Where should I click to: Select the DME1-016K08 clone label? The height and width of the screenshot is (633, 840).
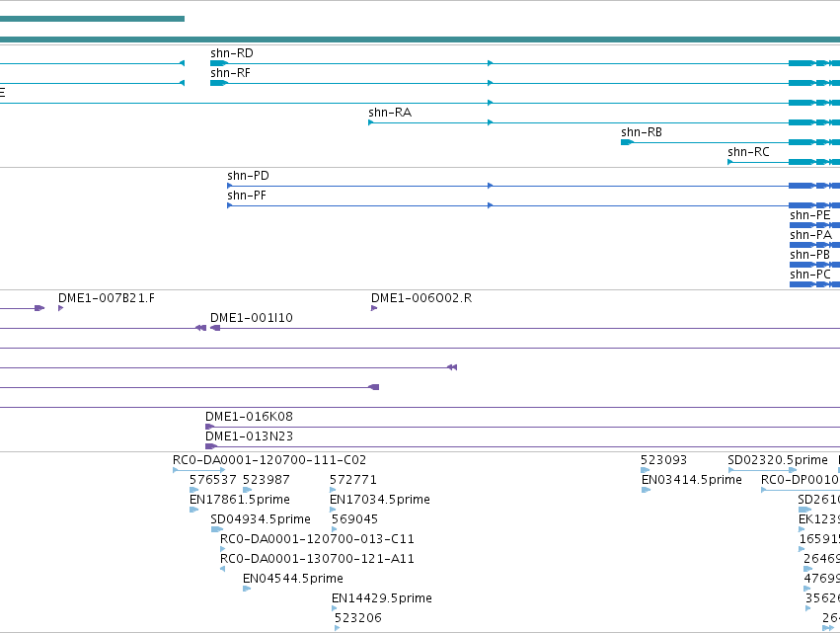click(x=249, y=417)
